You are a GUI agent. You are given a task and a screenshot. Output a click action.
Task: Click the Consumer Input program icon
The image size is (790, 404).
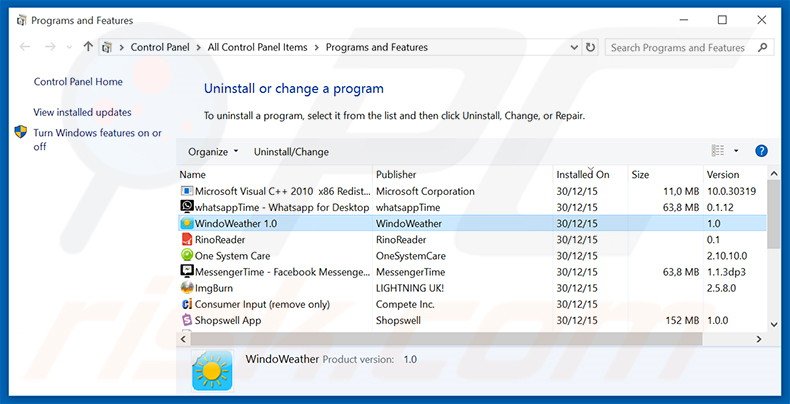click(187, 304)
